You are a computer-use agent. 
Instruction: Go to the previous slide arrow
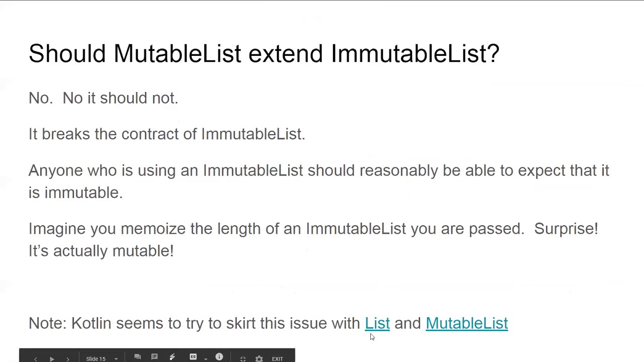(x=35, y=358)
